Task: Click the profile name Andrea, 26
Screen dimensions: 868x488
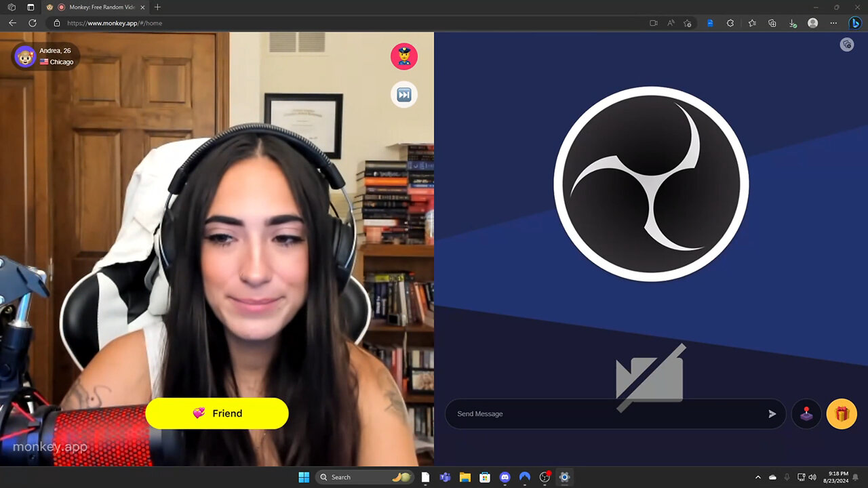Action: (x=55, y=51)
